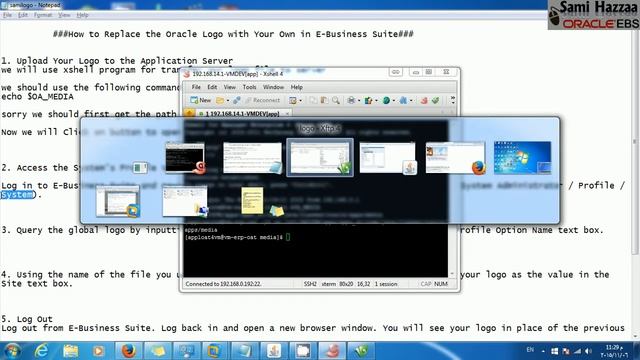Click the Reconnect button in Xshell toolbar
Image resolution: width=640 pixels, height=360 pixels.
262,100
